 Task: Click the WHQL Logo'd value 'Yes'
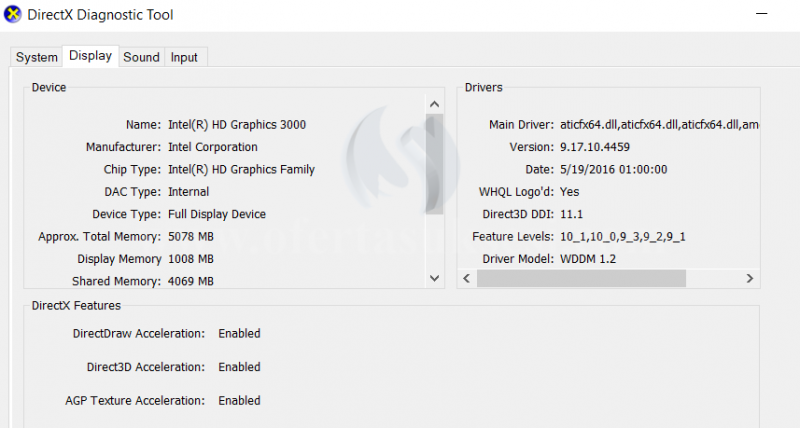click(x=569, y=192)
